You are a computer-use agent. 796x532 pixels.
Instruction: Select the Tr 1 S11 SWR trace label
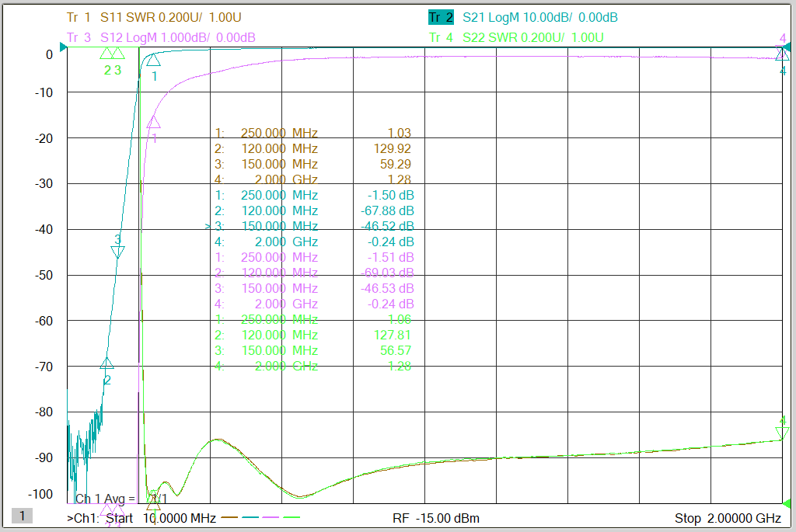pos(154,18)
